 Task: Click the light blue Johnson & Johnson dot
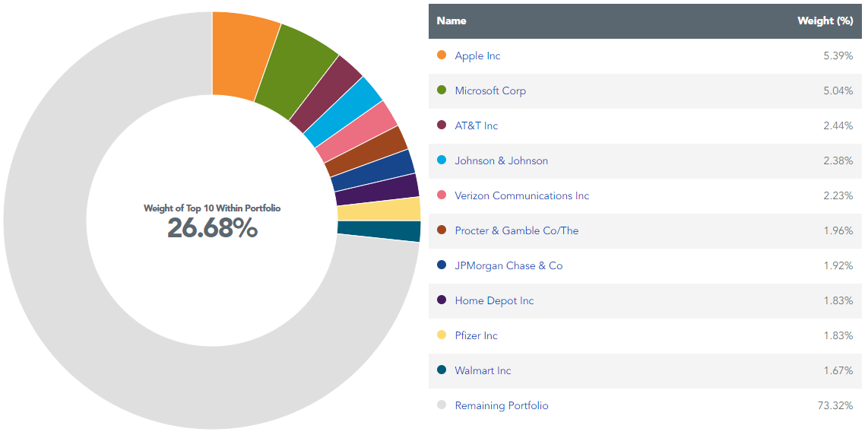[x=441, y=160]
